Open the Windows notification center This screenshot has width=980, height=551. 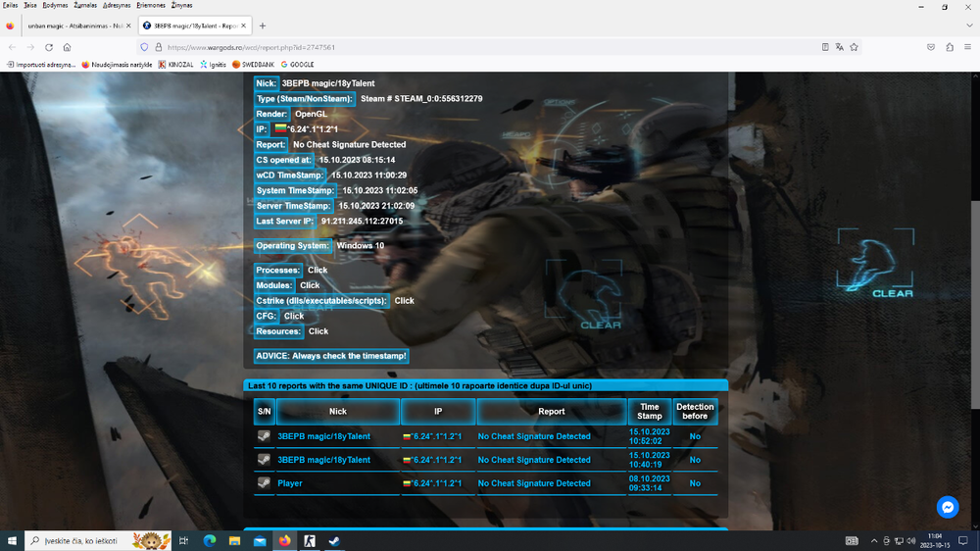963,541
